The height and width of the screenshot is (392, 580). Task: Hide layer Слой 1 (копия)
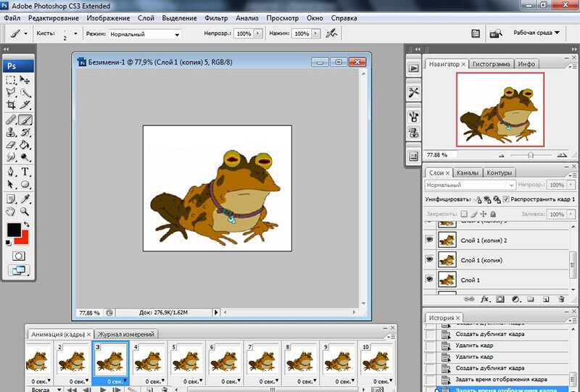pos(429,259)
